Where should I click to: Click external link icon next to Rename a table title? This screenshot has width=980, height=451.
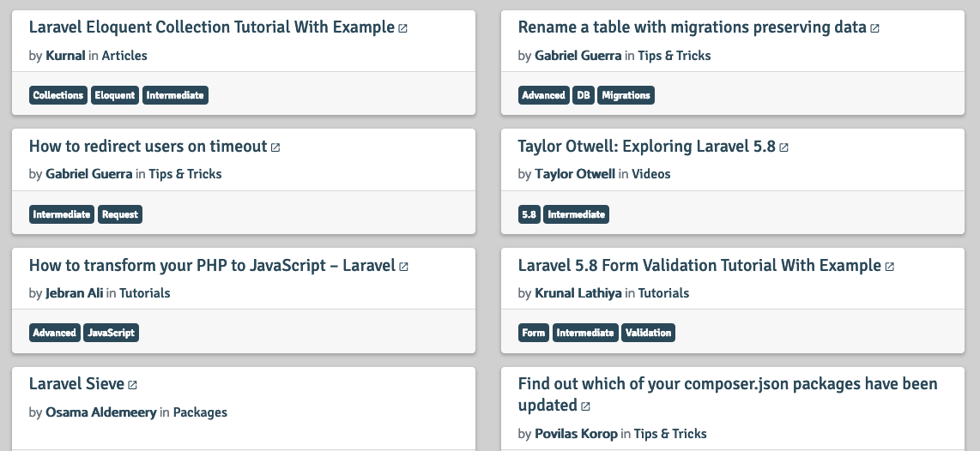coord(875,28)
